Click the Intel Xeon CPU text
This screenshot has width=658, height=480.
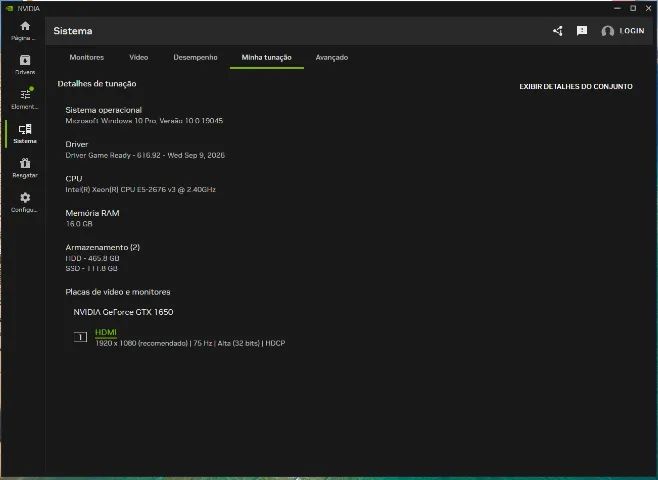[x=141, y=190]
